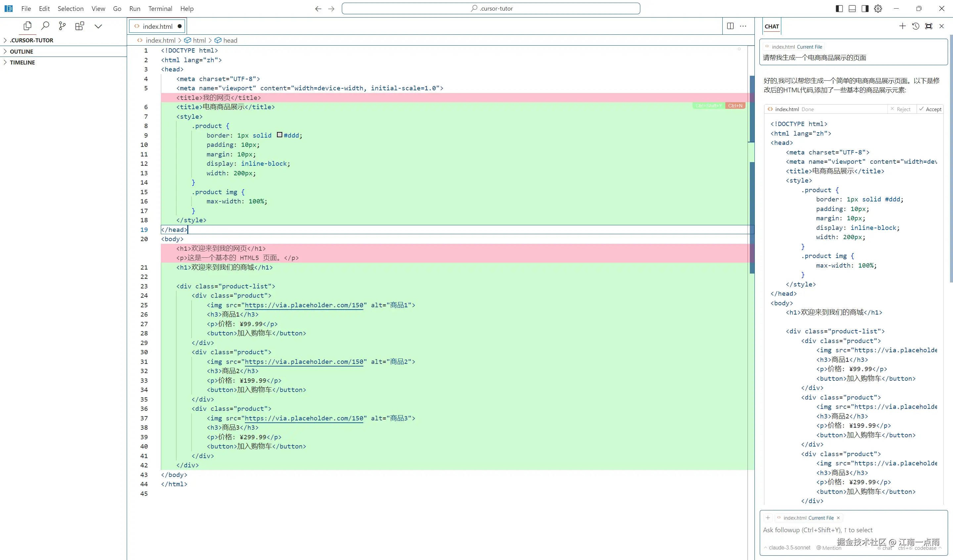Click the #ddd color swatch

click(280, 135)
